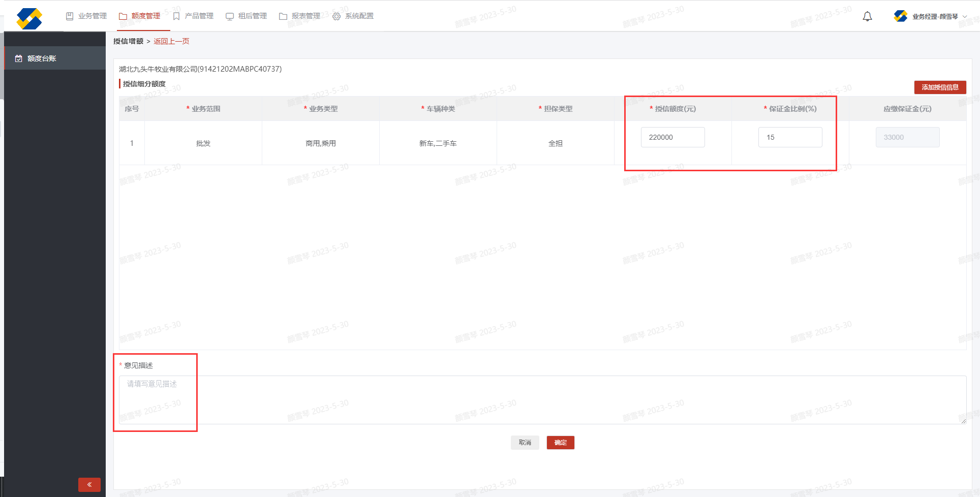The image size is (980, 497).
Task: Click the user avatar icon
Action: [900, 16]
